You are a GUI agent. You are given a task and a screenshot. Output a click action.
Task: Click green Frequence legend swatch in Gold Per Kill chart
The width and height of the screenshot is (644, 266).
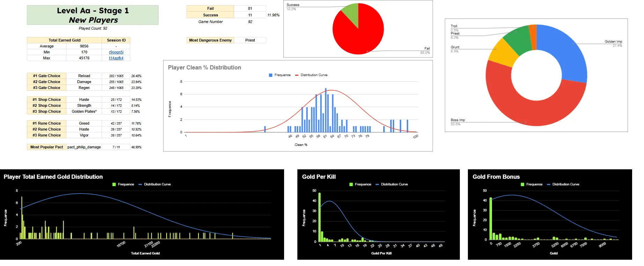coord(351,184)
